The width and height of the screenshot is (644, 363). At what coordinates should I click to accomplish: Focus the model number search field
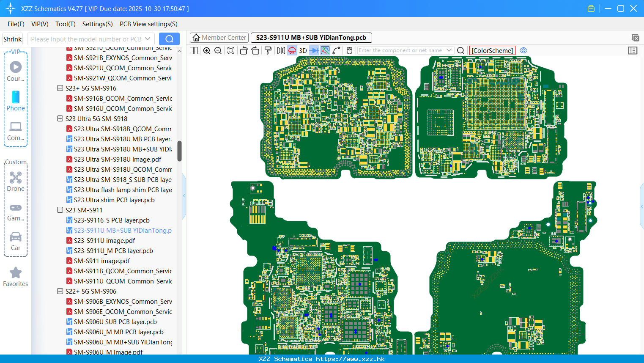86,39
